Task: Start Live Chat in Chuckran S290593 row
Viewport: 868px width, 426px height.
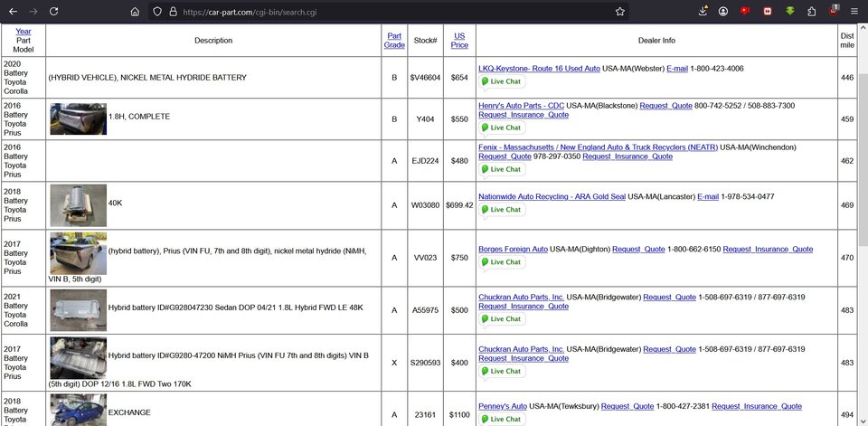Action: (502, 371)
